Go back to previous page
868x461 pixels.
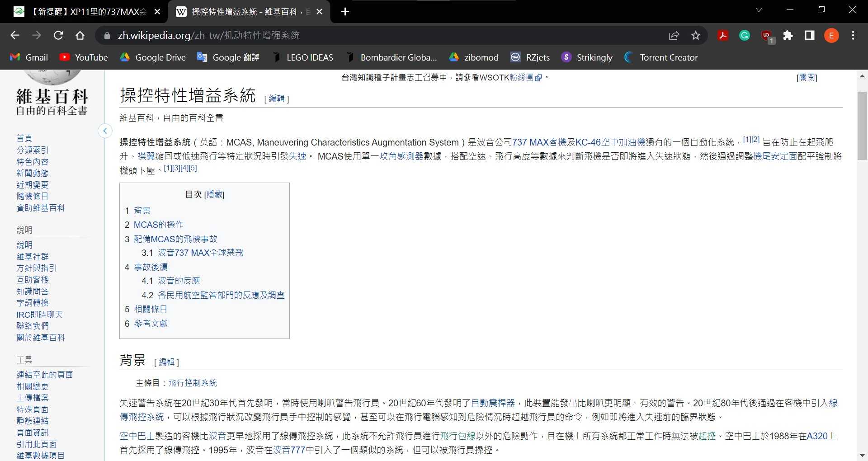tap(15, 35)
